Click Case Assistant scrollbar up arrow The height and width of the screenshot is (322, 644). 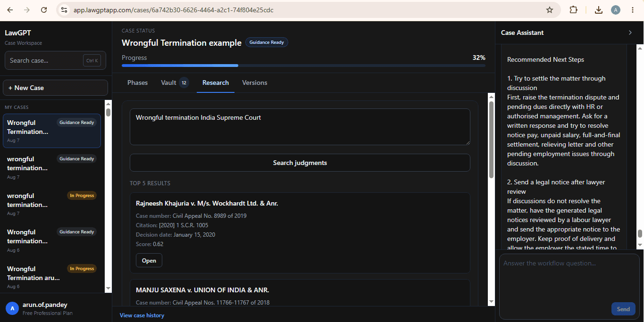[640, 48]
